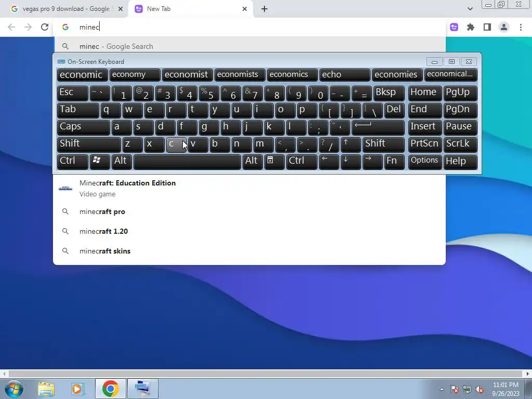Click the context menu key on the keyboard
532x399 pixels.
click(x=274, y=162)
